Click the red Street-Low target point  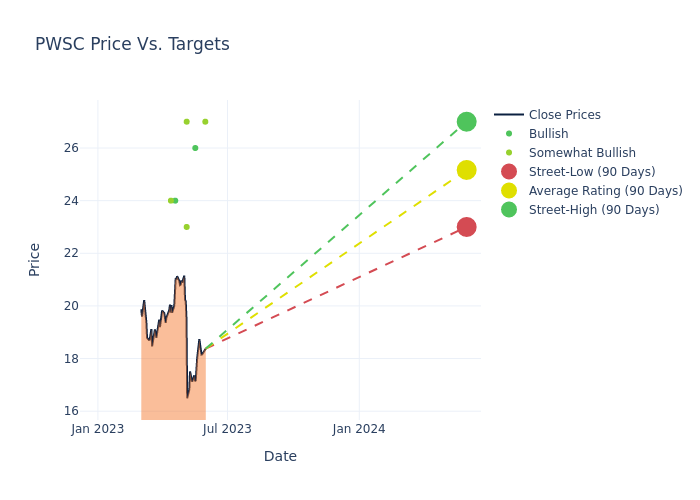tap(466, 227)
